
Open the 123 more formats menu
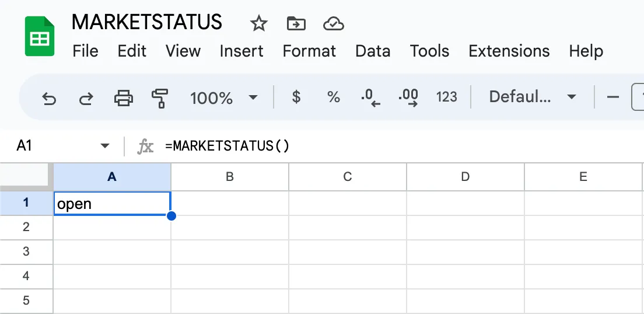coord(446,97)
